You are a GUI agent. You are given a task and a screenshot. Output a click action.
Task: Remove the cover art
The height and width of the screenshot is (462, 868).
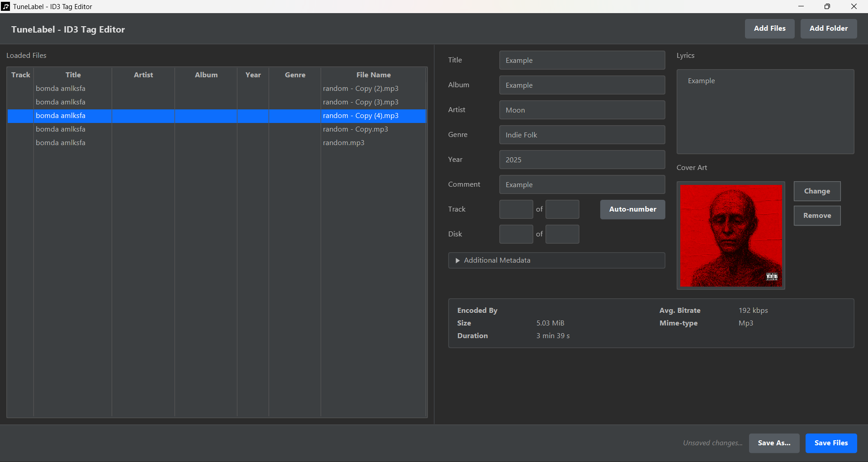coord(816,216)
